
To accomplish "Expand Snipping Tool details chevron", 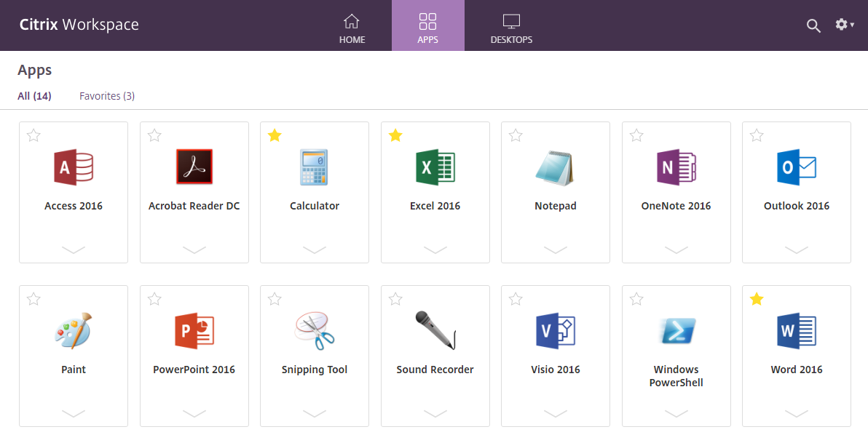I will [x=315, y=414].
